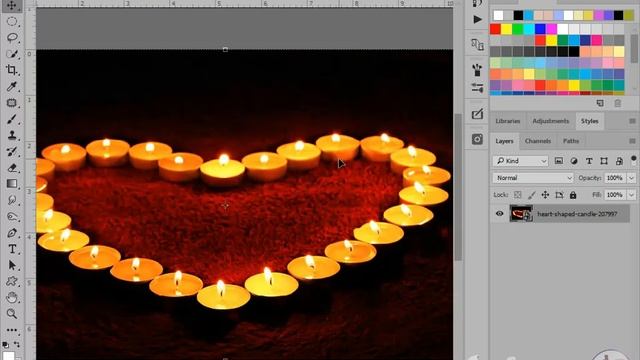640x360 pixels.
Task: Select the Gradient tool
Action: click(11, 184)
